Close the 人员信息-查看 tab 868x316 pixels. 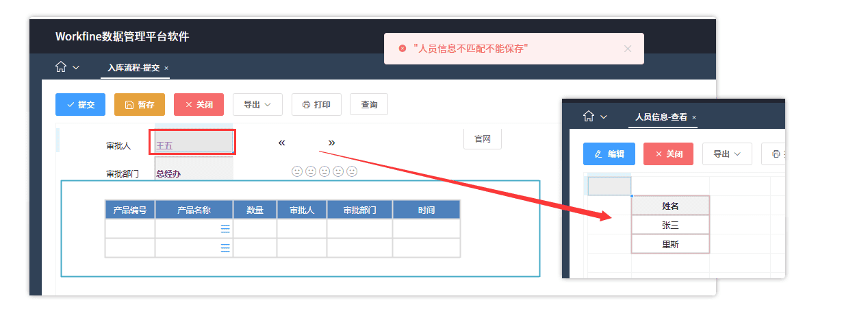click(694, 117)
